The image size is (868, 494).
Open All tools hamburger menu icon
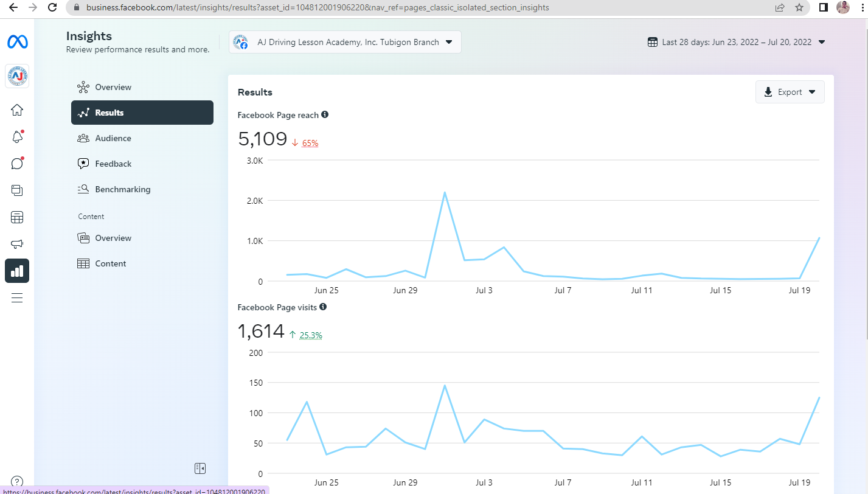pyautogui.click(x=17, y=297)
